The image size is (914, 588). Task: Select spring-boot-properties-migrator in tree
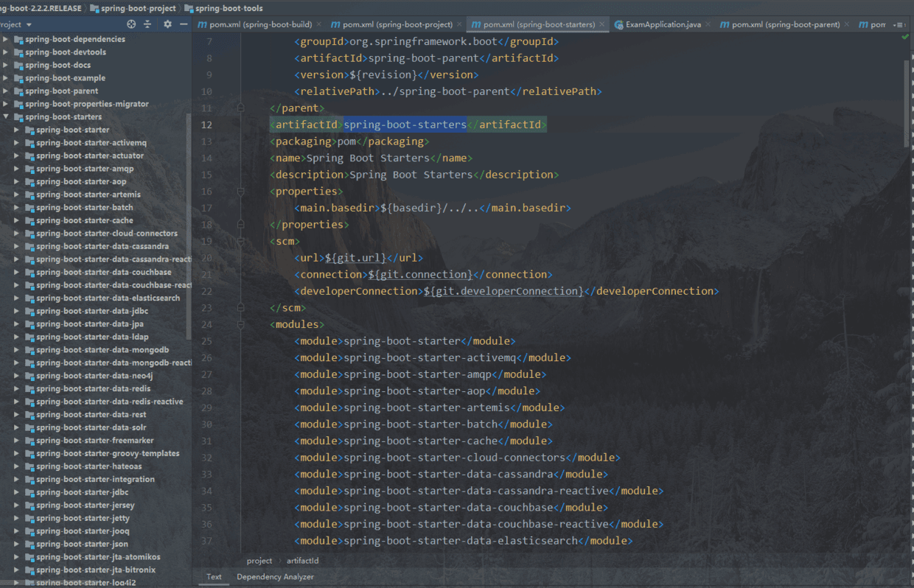[87, 104]
